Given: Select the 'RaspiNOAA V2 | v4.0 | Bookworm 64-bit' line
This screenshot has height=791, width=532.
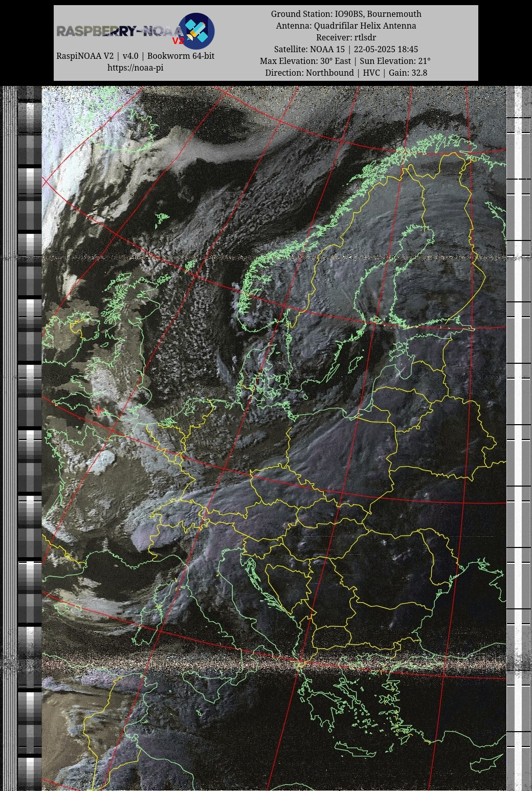Looking at the screenshot, I should coord(135,56).
